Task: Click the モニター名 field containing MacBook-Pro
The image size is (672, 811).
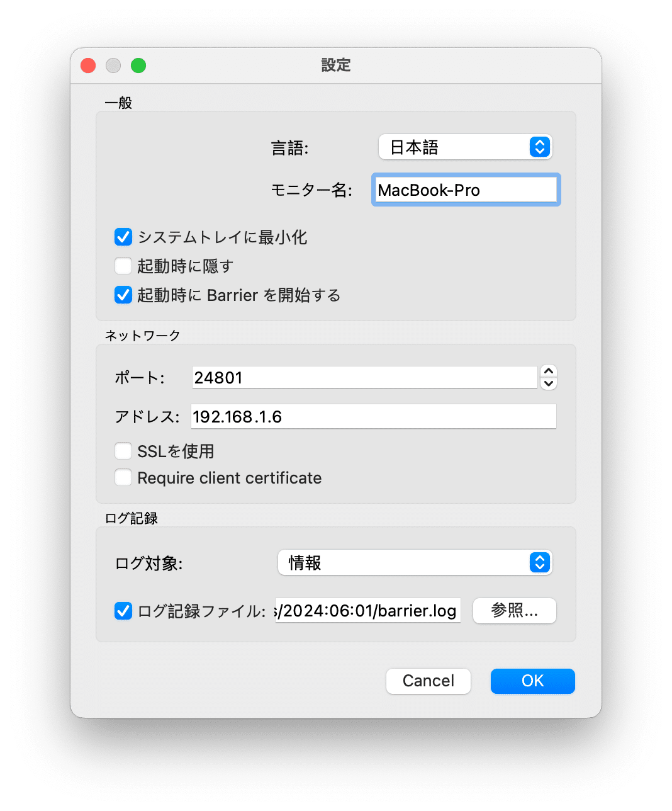Action: coord(466,190)
